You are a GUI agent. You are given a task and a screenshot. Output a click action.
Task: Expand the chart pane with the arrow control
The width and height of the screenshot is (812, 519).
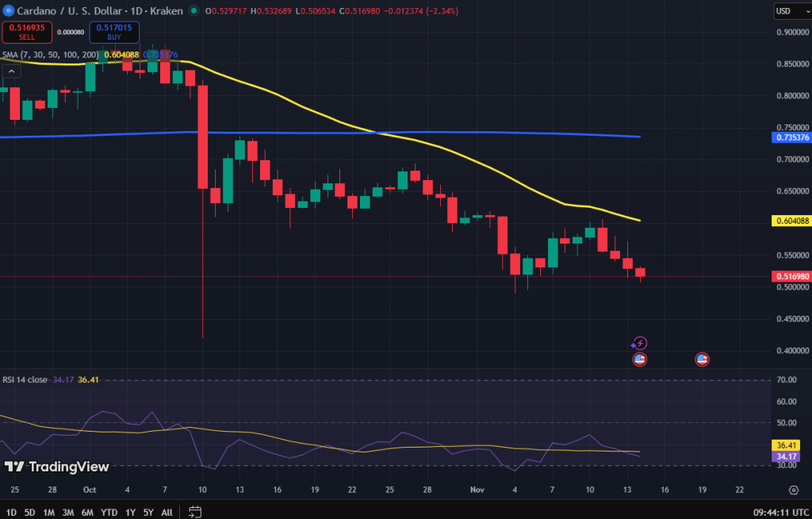coord(11,71)
